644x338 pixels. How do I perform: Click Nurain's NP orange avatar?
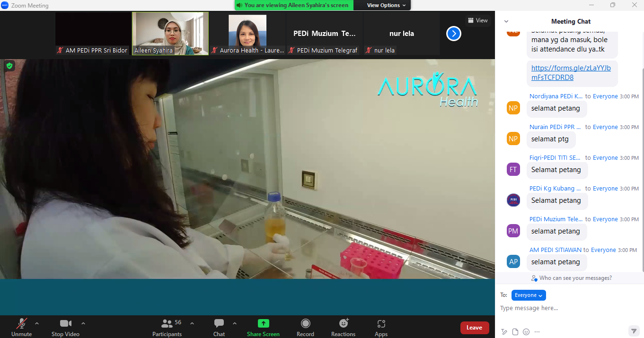pyautogui.click(x=513, y=139)
